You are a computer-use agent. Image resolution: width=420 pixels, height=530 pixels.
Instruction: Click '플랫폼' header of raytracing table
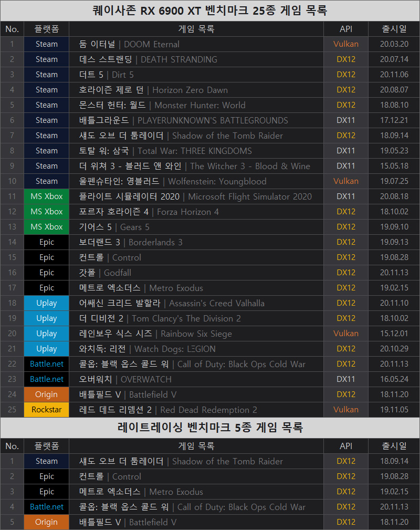[x=47, y=446]
